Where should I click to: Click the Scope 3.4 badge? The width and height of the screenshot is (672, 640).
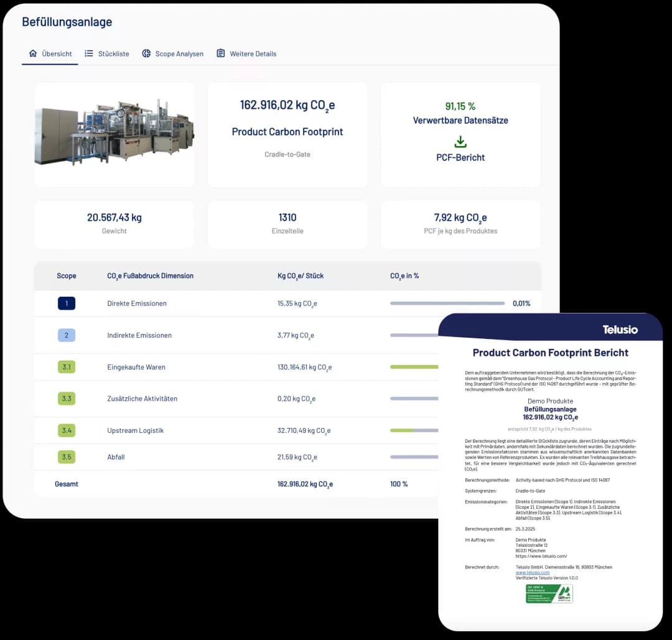(x=67, y=430)
